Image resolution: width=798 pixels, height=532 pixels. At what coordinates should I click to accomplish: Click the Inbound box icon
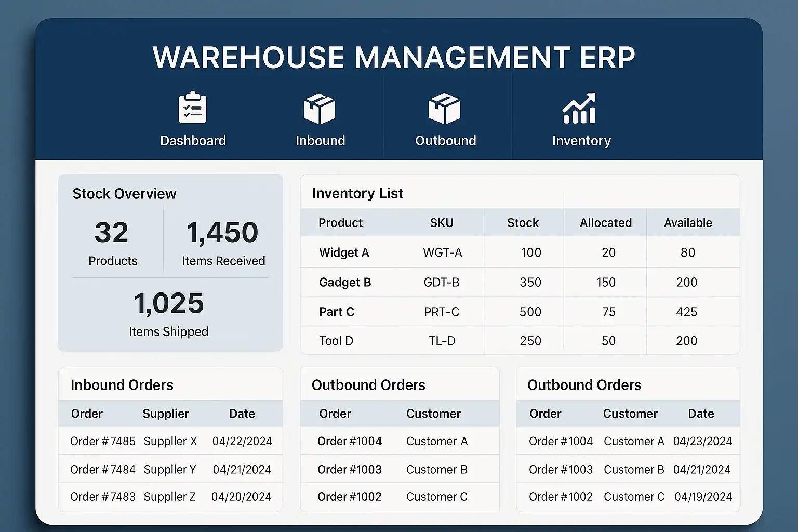(320, 109)
